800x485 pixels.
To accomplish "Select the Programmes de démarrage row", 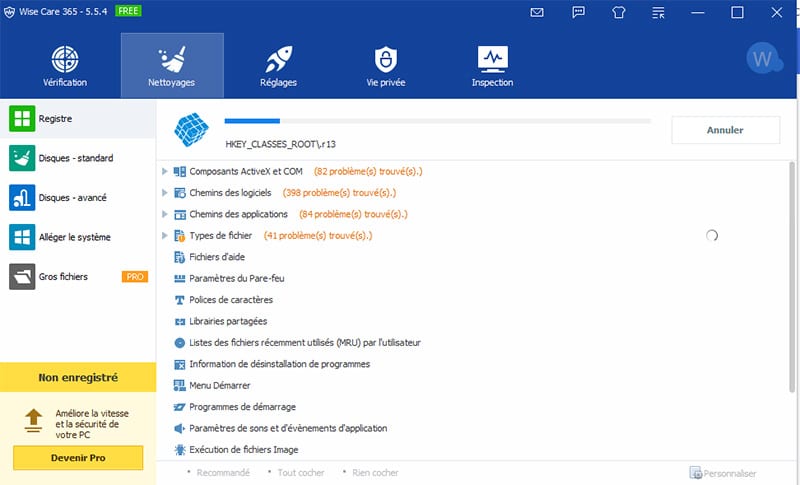I will point(473,407).
